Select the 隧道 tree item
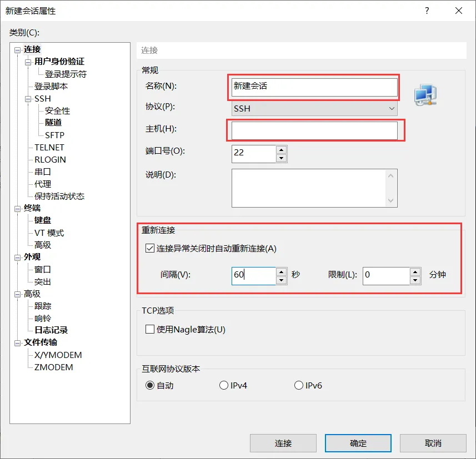 53,123
